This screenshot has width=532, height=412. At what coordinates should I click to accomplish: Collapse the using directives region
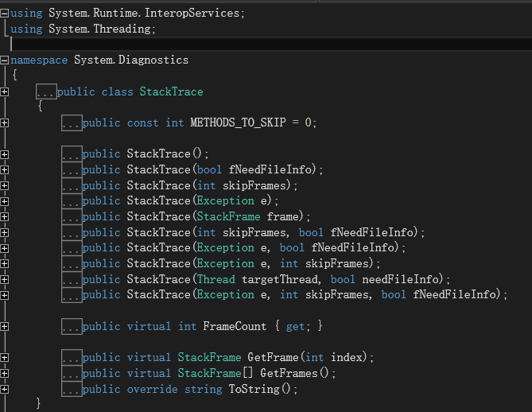click(5, 14)
